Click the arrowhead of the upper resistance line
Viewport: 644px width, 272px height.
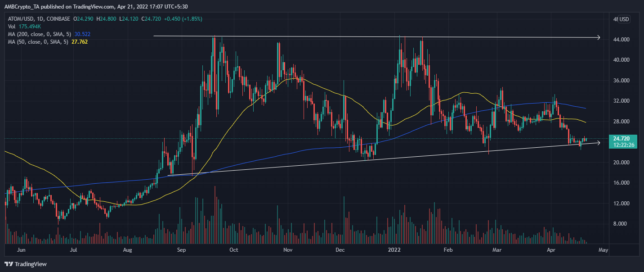click(598, 38)
